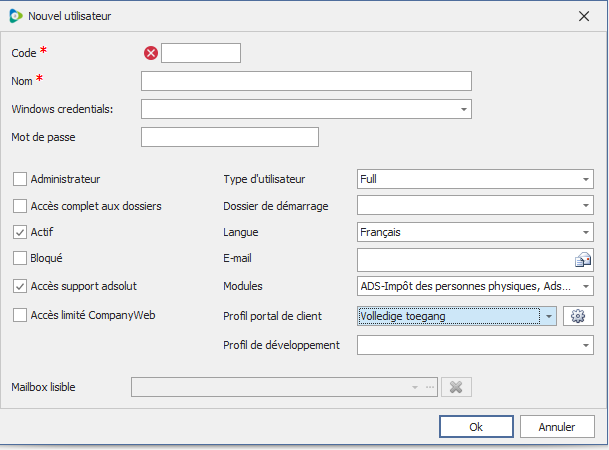Enable the Administrateur checkbox
The width and height of the screenshot is (609, 450).
(20, 179)
